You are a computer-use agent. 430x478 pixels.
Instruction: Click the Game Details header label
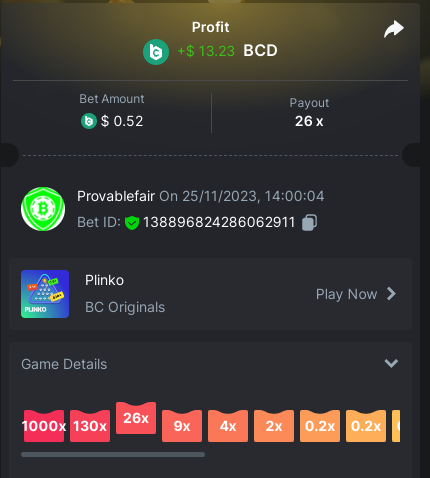pyautogui.click(x=64, y=364)
